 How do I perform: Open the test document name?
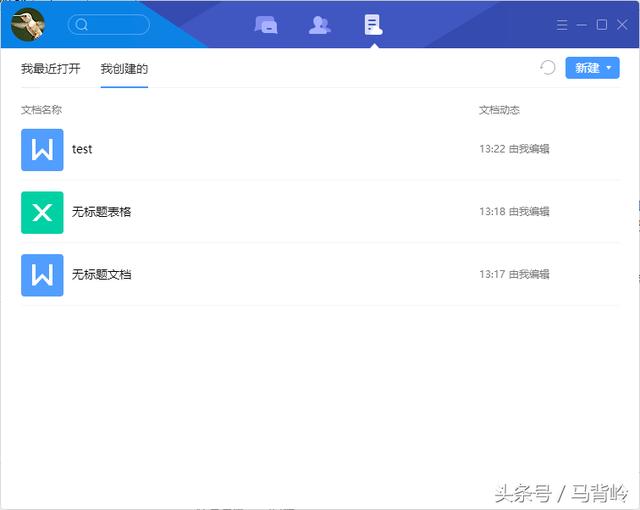pyautogui.click(x=82, y=149)
